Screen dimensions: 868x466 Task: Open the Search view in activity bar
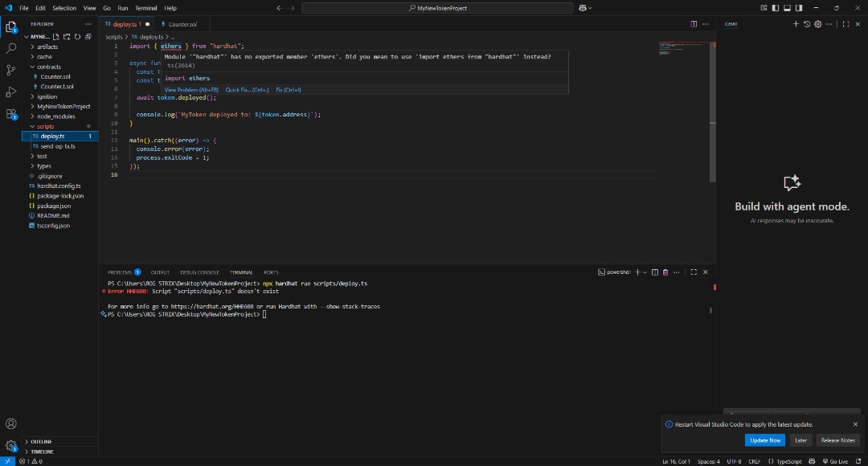[x=10, y=48]
